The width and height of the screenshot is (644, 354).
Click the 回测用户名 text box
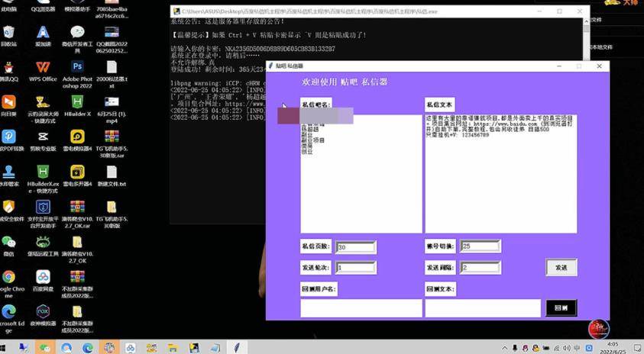(x=361, y=308)
